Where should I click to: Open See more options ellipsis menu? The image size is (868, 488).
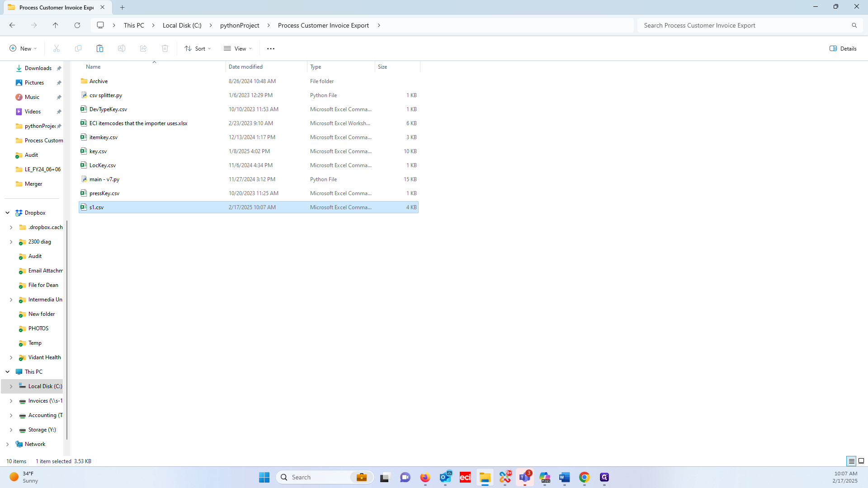tap(270, 48)
